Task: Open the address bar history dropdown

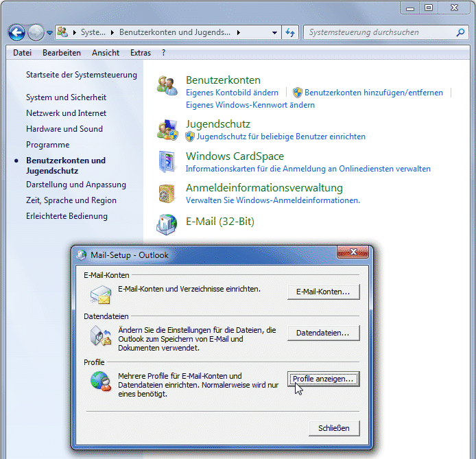Action: (274, 32)
